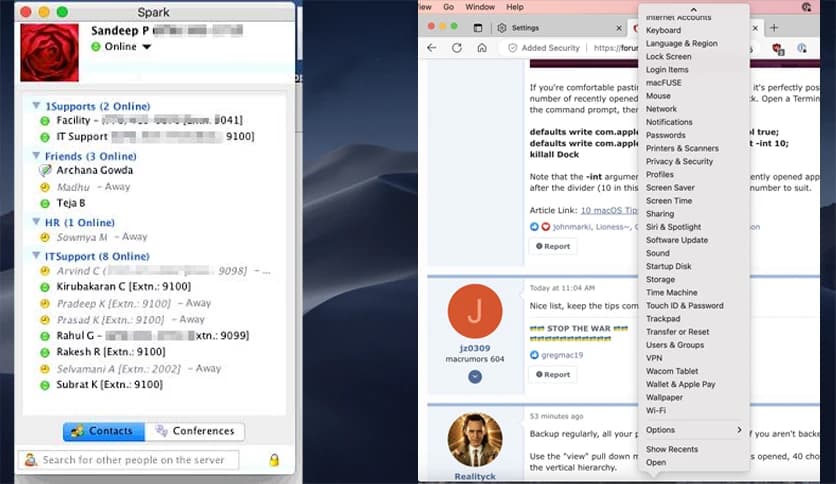Open the Window menu in the menu bar
Screen dimensions: 836x484
pyautogui.click(x=480, y=7)
